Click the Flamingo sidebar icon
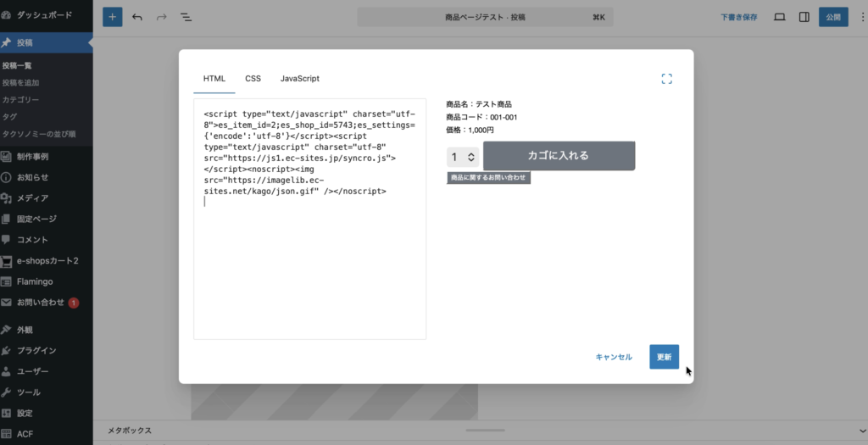 [x=6, y=281]
